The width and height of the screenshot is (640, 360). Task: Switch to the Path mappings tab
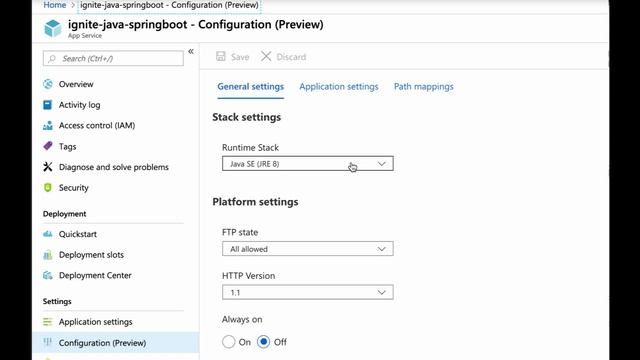click(424, 87)
